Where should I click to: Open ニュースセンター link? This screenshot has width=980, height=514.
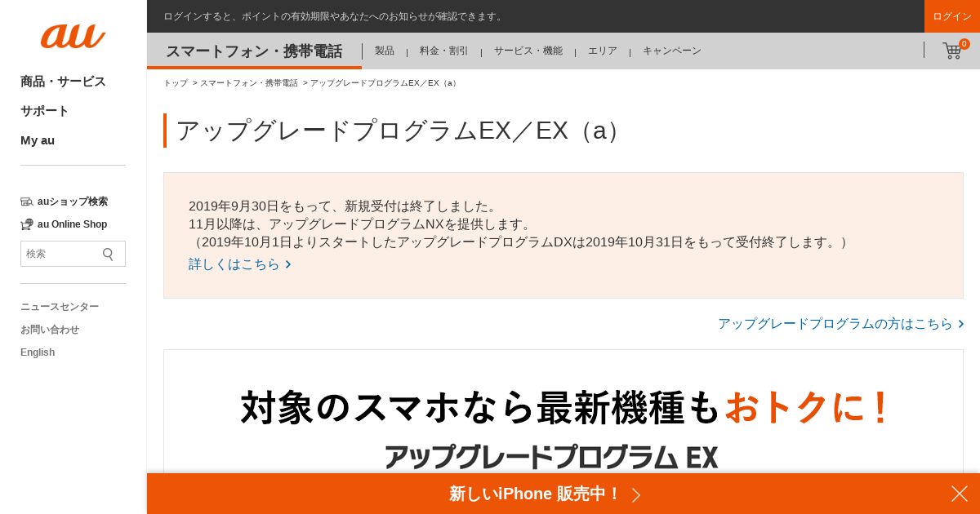[60, 307]
